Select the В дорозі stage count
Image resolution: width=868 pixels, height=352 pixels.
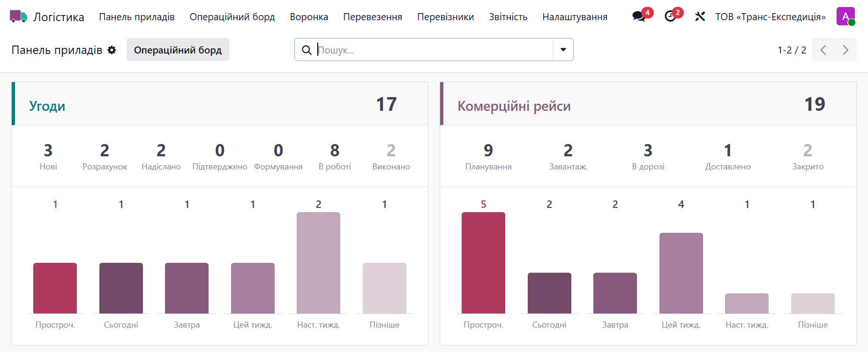click(x=648, y=156)
